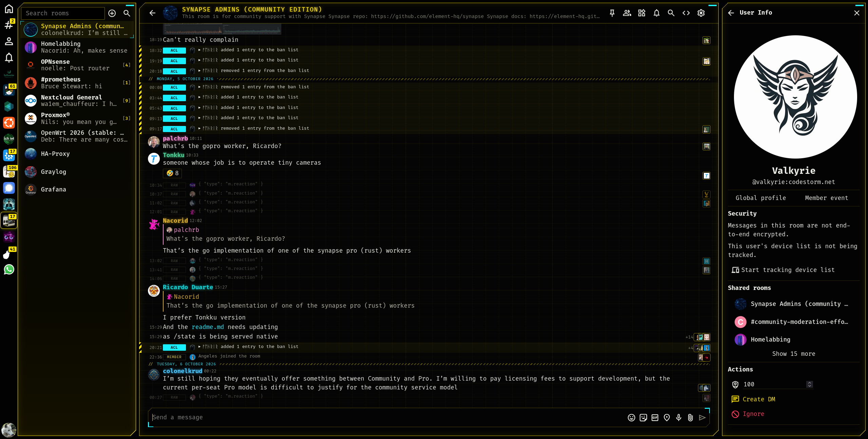Open the power level 100 stepper
Image resolution: width=868 pixels, height=439 pixels.
coord(810,384)
